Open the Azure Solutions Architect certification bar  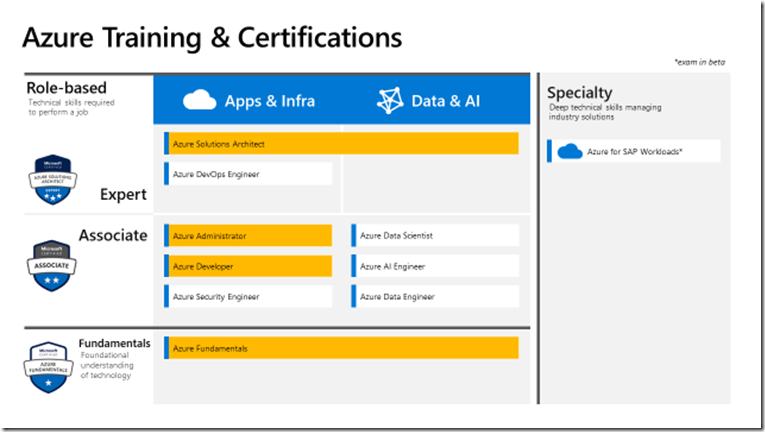click(x=342, y=144)
